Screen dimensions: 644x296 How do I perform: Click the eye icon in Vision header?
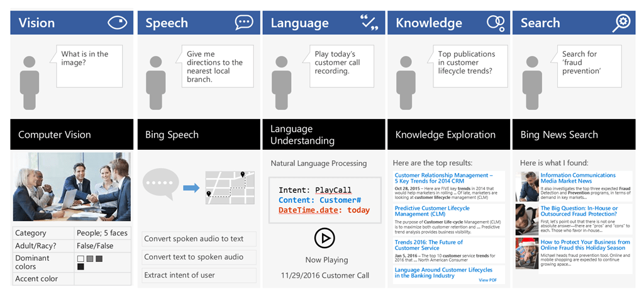pos(118,23)
